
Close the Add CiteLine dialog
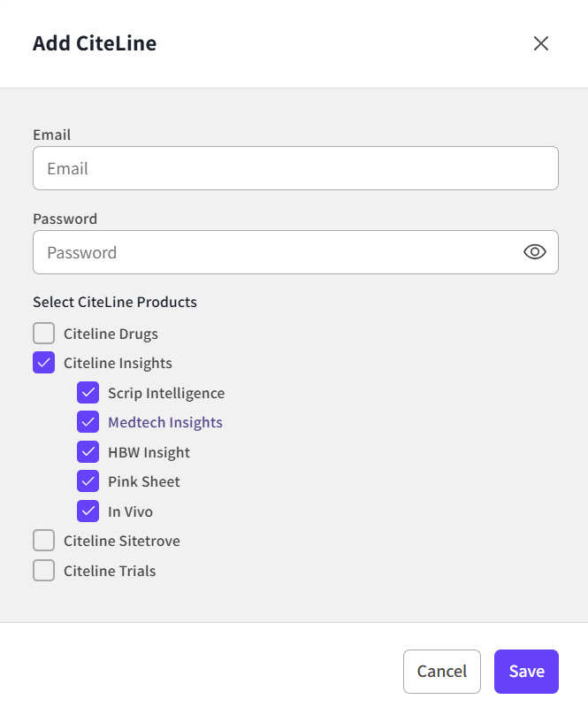click(x=541, y=43)
